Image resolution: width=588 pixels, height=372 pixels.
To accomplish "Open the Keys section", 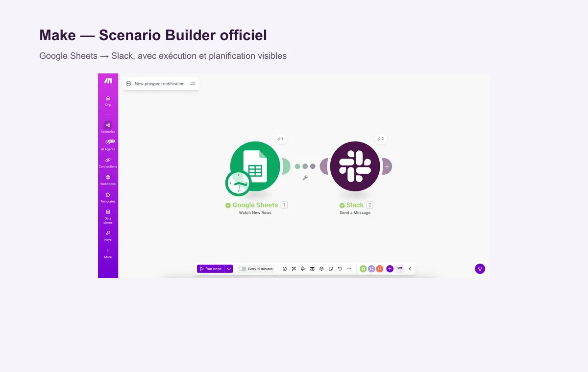I will pos(108,235).
